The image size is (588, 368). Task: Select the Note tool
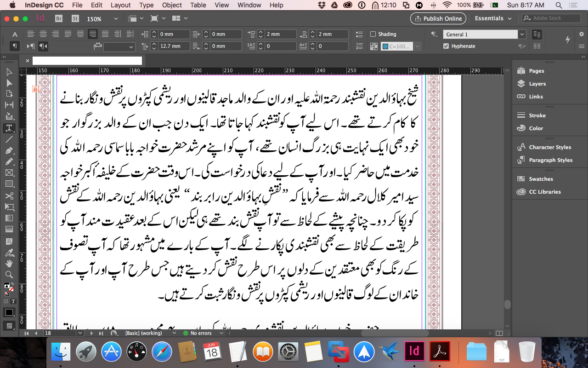9,241
